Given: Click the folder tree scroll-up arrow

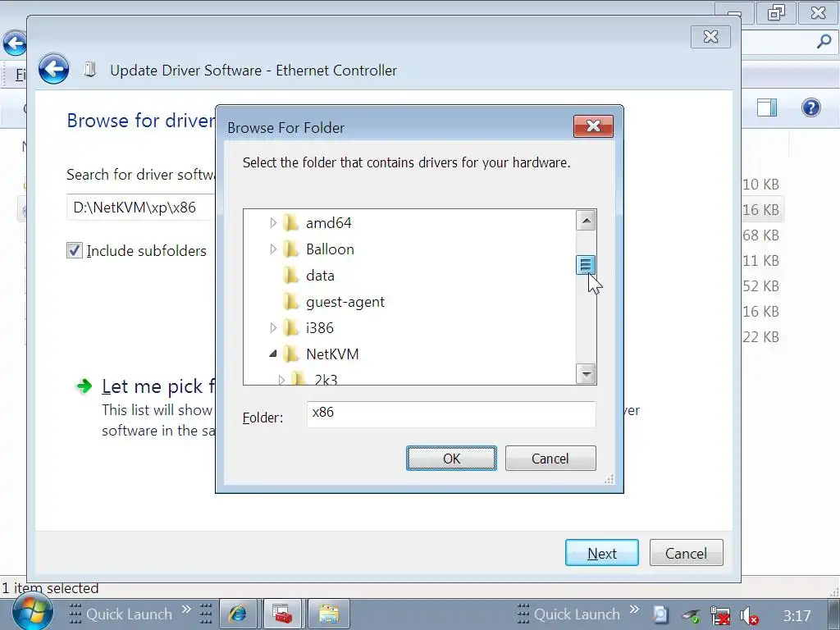Looking at the screenshot, I should point(586,220).
